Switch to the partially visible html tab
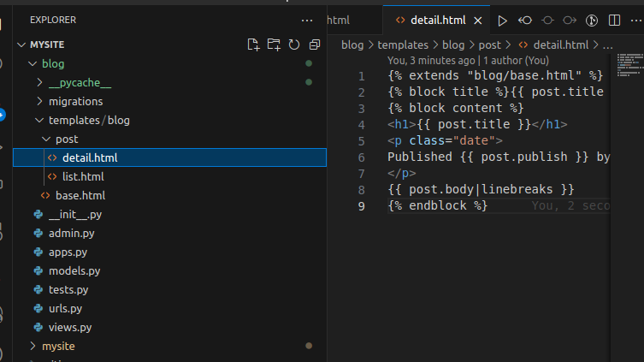 click(x=339, y=21)
